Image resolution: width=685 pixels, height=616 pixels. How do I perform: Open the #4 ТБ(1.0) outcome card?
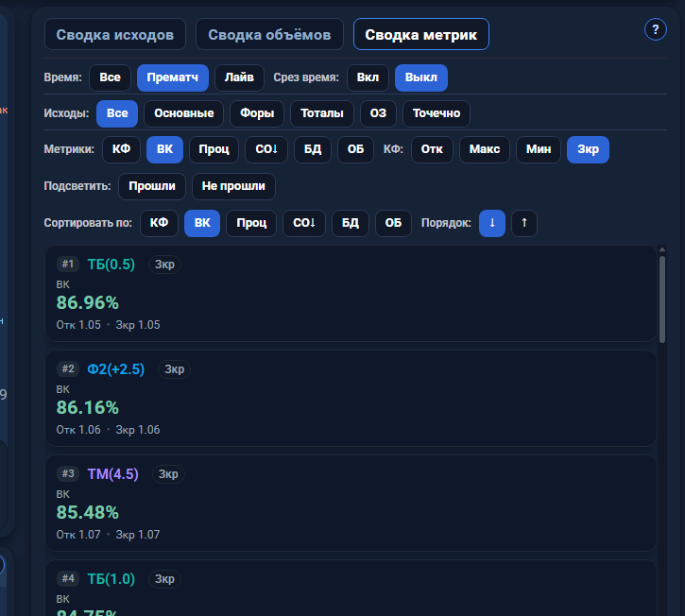click(351, 589)
